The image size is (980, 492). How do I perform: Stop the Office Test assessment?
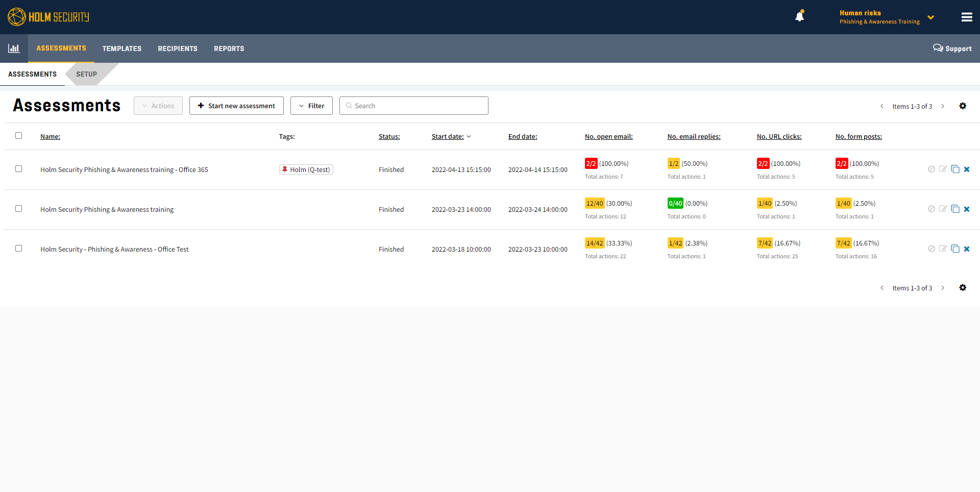(932, 249)
